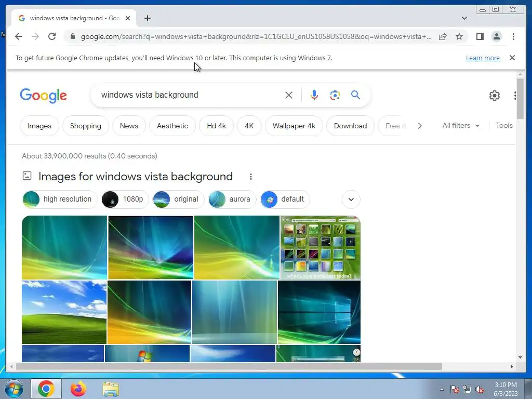532x399 pixels.
Task: Close the windows vista background tab
Action: pyautogui.click(x=128, y=18)
